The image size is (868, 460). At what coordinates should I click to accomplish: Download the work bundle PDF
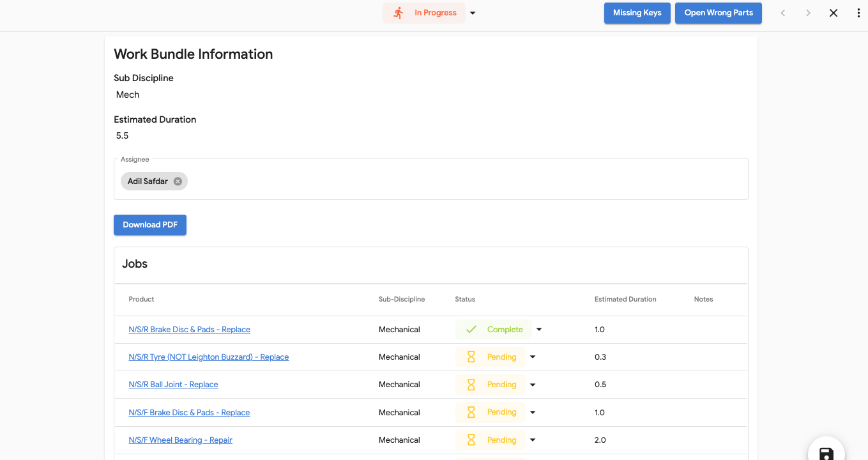(150, 225)
